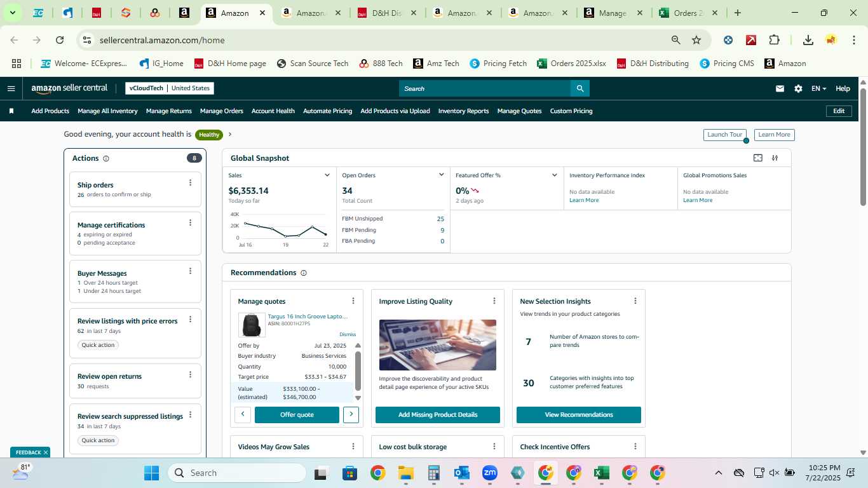Click the Windows Start button

(x=151, y=473)
